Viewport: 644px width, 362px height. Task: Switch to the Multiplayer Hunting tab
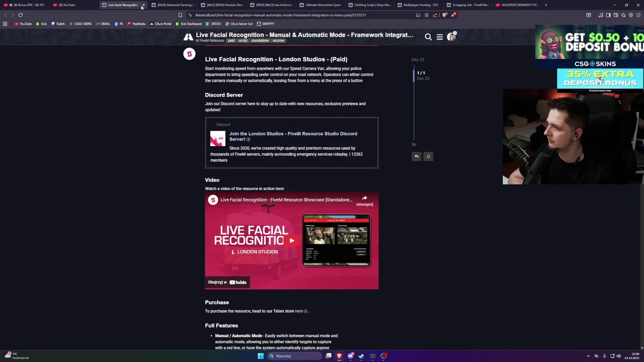[418, 5]
